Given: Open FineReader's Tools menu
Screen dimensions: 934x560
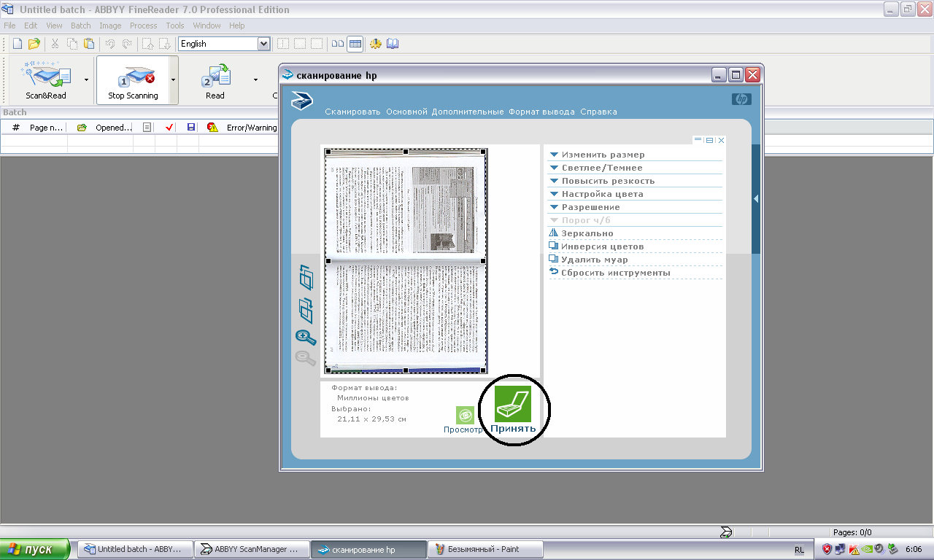Looking at the screenshot, I should [x=175, y=26].
